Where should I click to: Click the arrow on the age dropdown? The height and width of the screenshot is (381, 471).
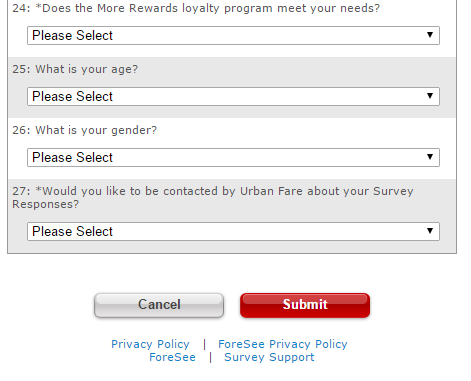click(x=430, y=96)
